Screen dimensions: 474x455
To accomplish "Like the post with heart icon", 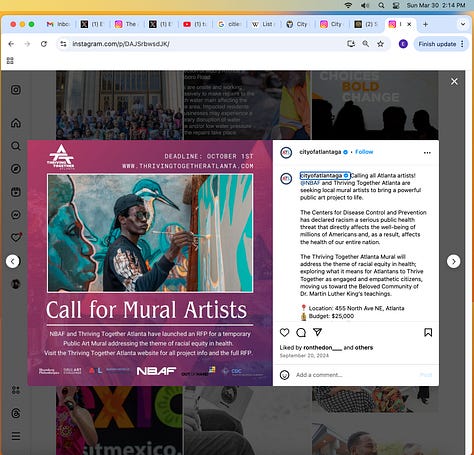I will 284,332.
